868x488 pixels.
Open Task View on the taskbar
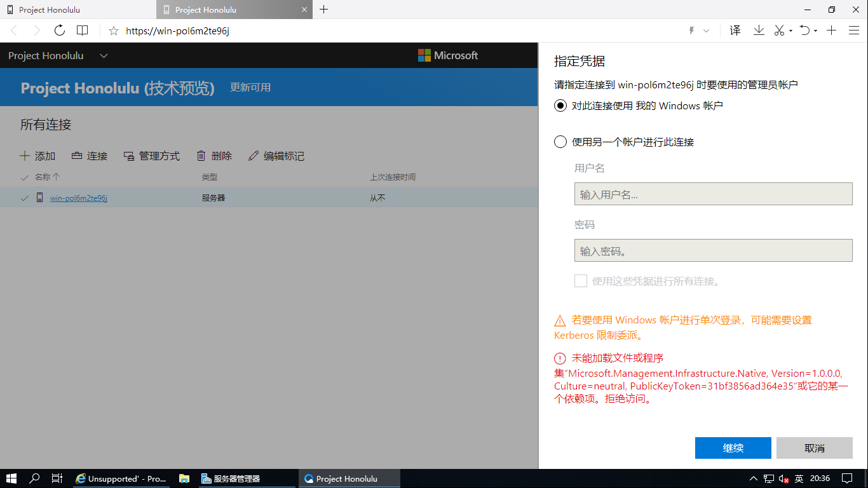[x=57, y=478]
